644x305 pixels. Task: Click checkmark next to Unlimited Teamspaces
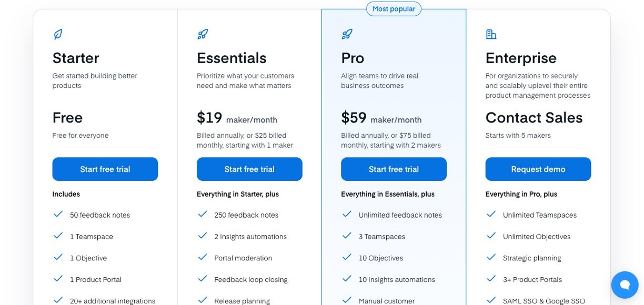491,215
